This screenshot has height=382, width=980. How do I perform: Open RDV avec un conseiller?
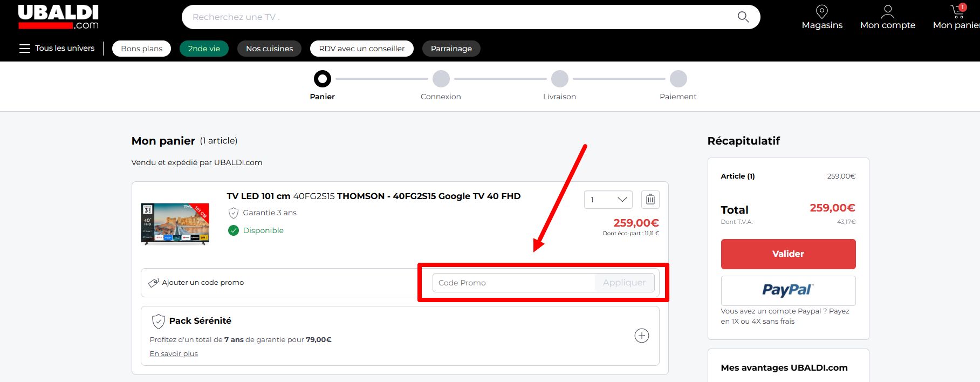(362, 49)
